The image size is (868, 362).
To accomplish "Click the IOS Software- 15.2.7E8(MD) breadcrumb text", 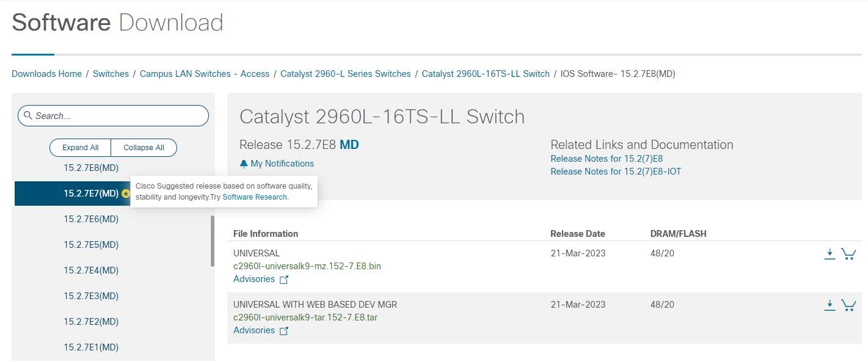I will [618, 74].
